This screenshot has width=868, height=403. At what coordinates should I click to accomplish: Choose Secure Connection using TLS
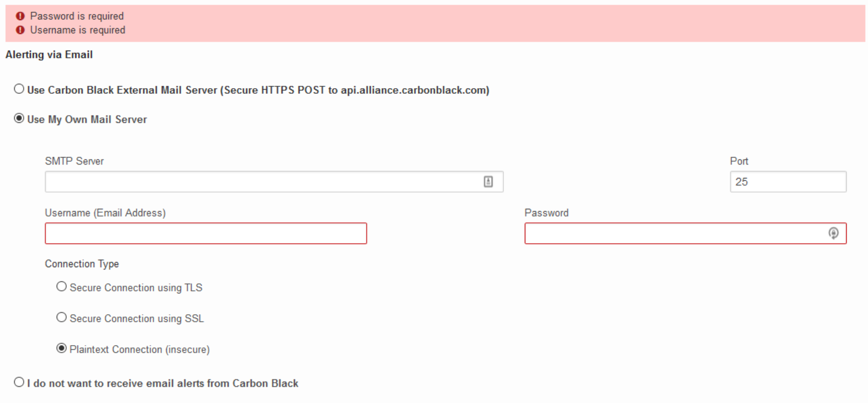62,287
